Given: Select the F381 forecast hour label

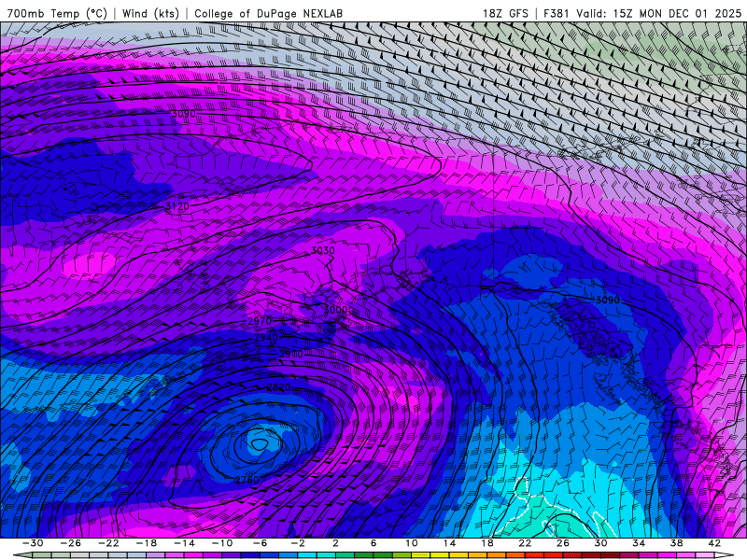Looking at the screenshot, I should [x=558, y=14].
